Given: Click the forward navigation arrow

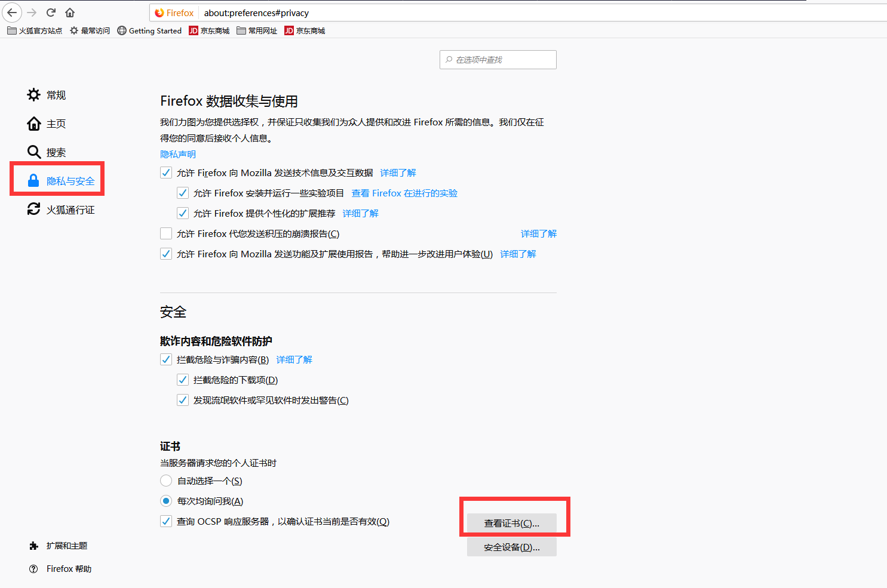Looking at the screenshot, I should point(32,13).
